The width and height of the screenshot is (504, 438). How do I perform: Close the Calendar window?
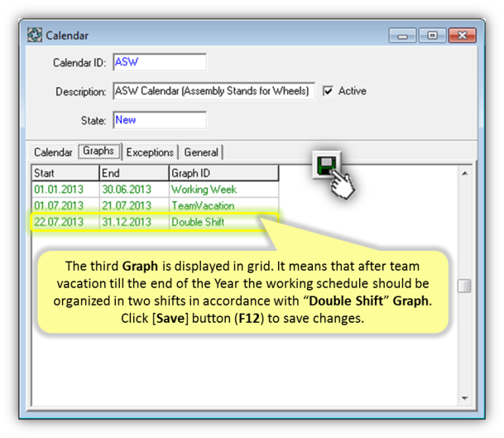tap(460, 36)
